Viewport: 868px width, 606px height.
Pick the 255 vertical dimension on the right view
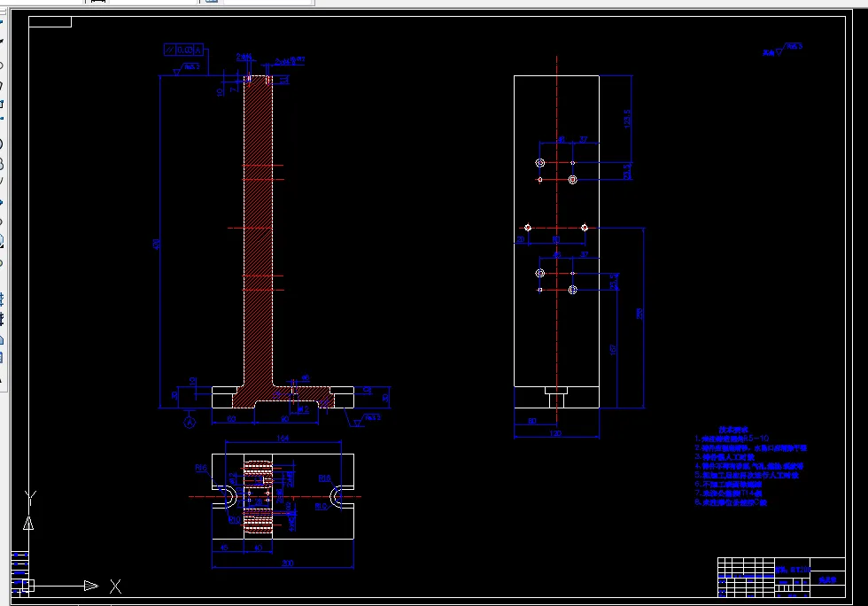[639, 314]
